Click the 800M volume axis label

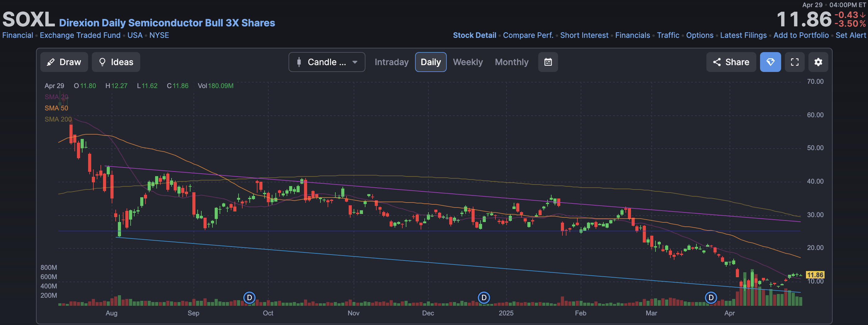pyautogui.click(x=48, y=268)
